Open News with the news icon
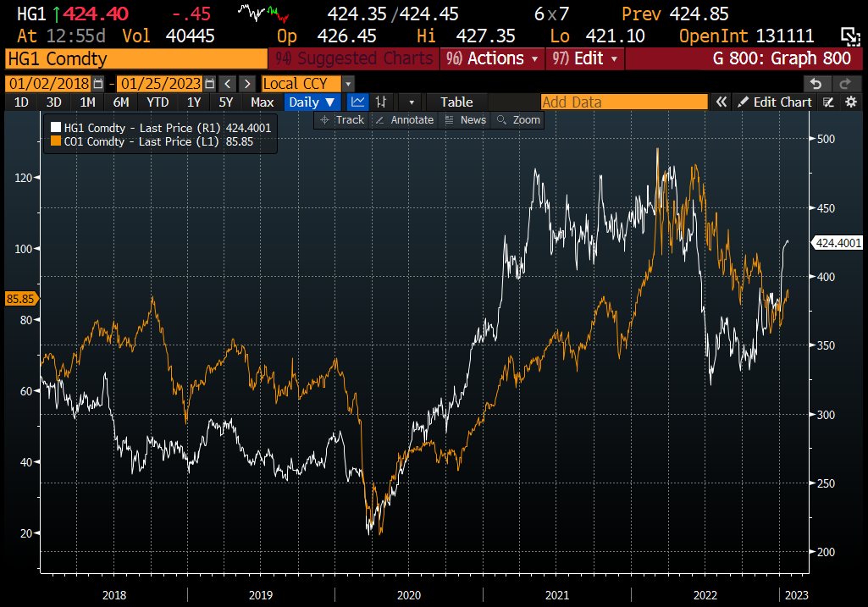 click(x=465, y=119)
